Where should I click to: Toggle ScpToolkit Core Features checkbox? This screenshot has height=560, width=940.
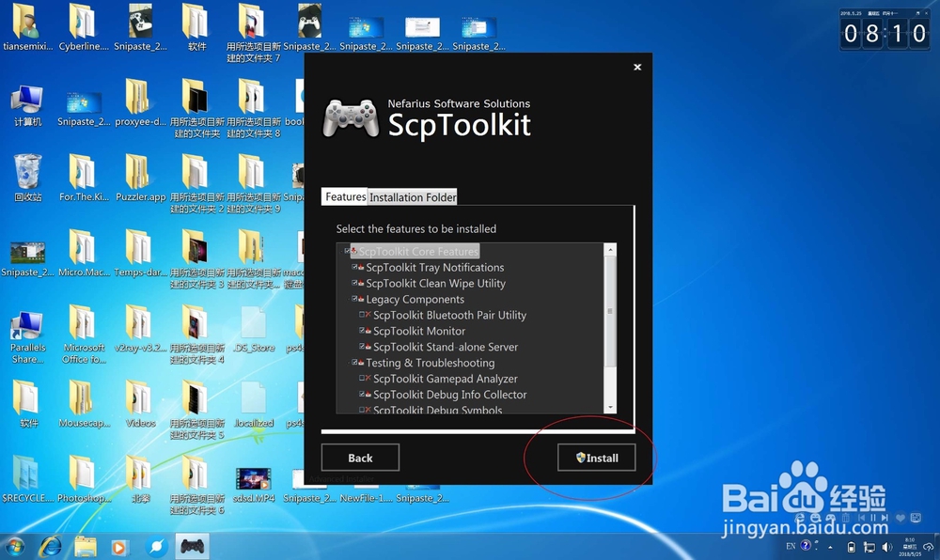(x=347, y=251)
